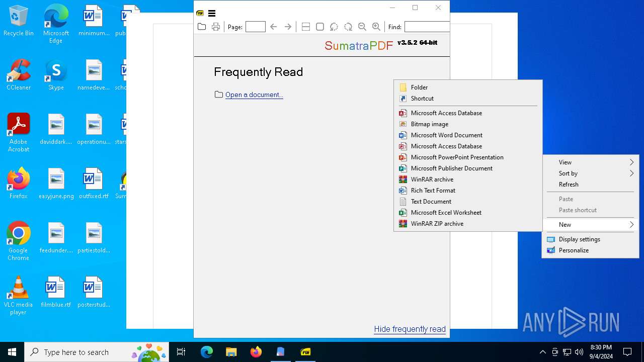The width and height of the screenshot is (644, 362).
Task: Select the Firefox desktop shortcut
Action: click(19, 183)
